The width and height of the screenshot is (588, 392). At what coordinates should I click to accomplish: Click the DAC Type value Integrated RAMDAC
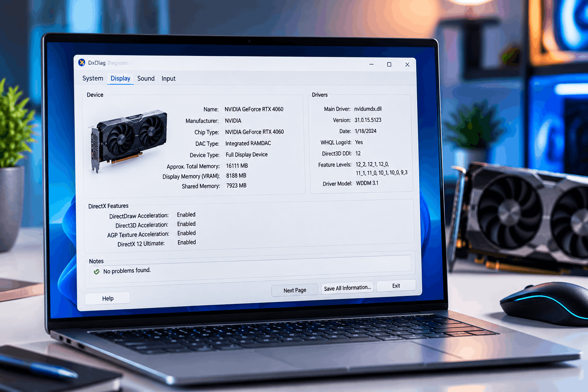click(248, 143)
